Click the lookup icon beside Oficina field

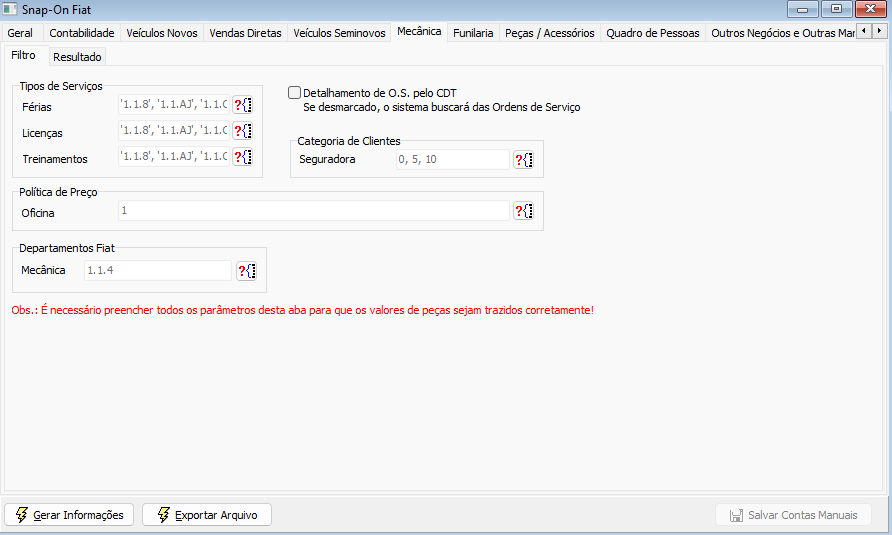tap(524, 211)
